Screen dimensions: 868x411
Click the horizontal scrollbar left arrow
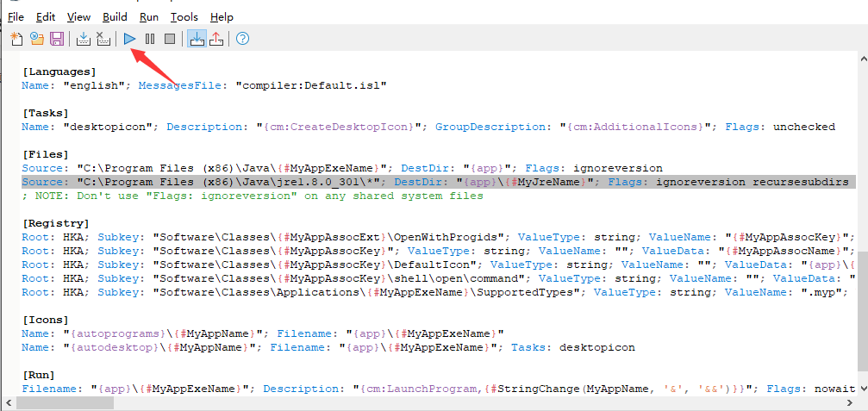point(7,403)
